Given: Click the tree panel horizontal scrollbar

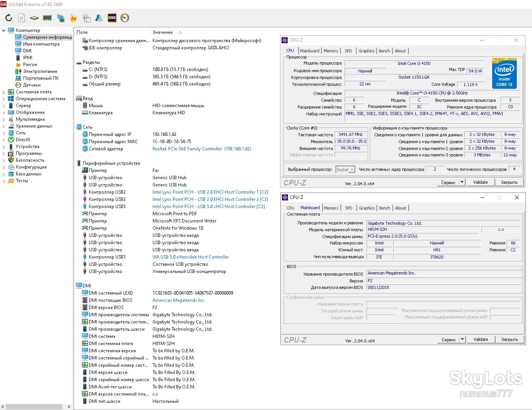Looking at the screenshot, I should click(x=34, y=407).
